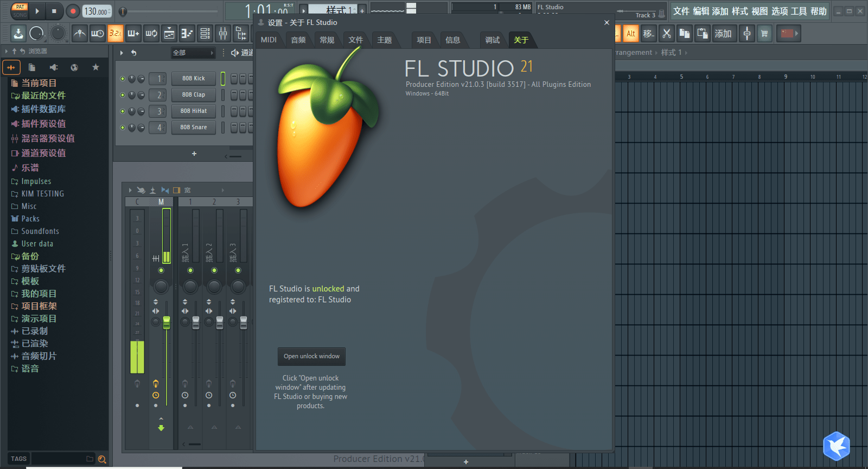Viewport: 868px width, 469px height.
Task: Mute mixer insert 2 LED
Action: [214, 270]
